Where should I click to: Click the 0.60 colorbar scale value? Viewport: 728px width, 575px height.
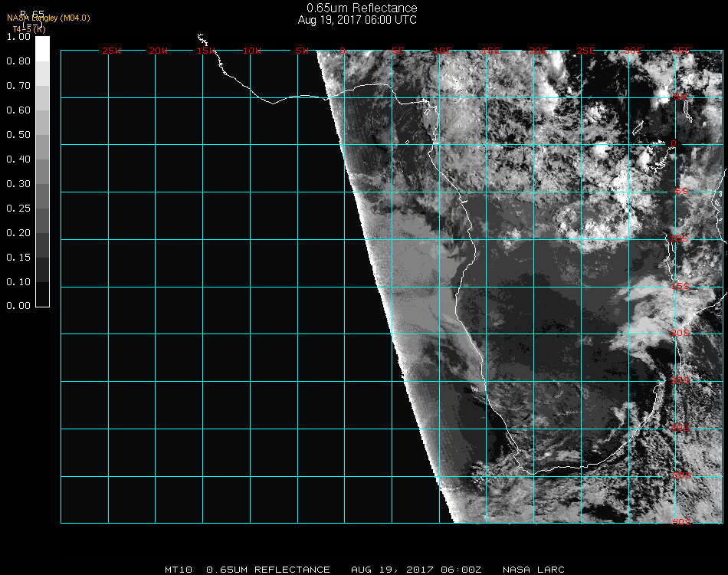point(18,110)
